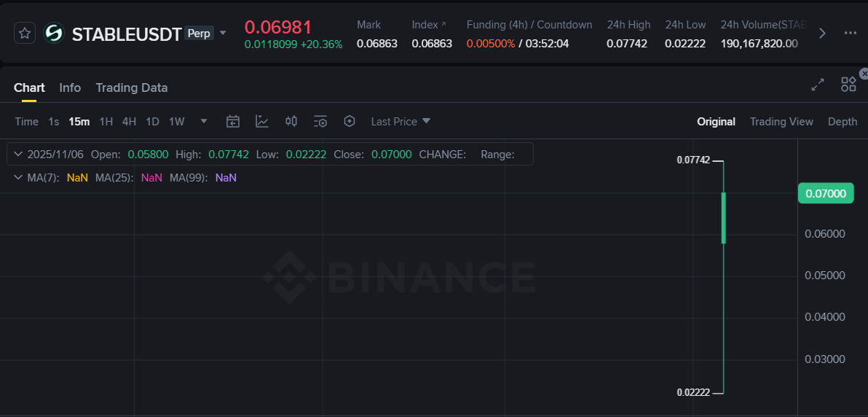This screenshot has height=417, width=868.
Task: Open the three-dot more options menu
Action: click(x=851, y=34)
